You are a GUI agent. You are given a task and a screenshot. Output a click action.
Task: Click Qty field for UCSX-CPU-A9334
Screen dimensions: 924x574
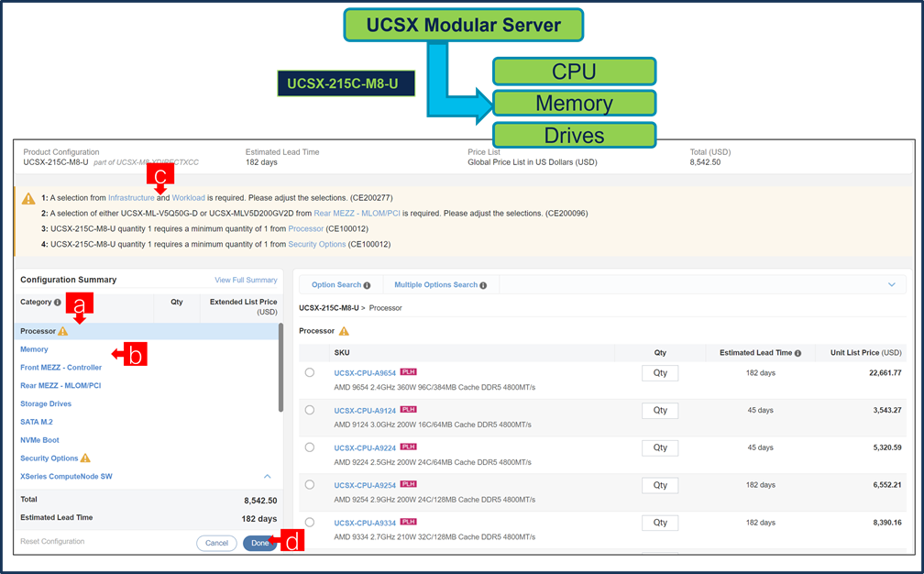pos(660,523)
